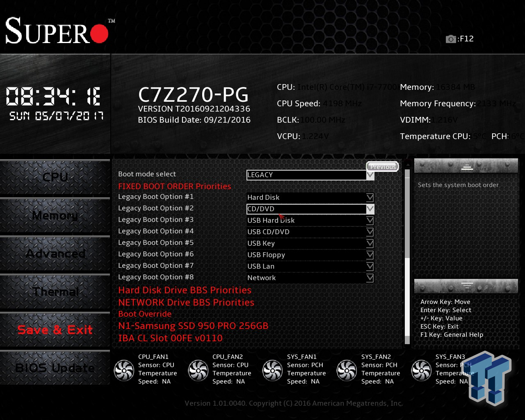Click the CPU Speed label

[x=299, y=103]
